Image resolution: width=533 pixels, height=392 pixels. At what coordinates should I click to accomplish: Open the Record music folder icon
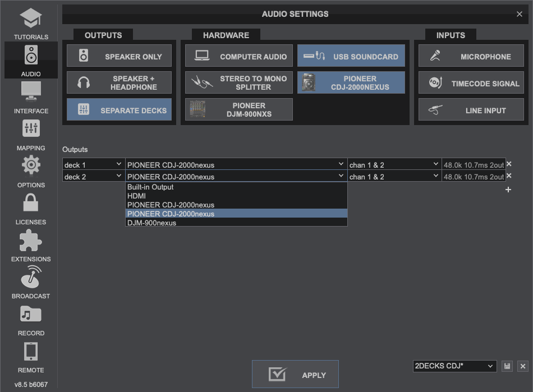coord(31,314)
